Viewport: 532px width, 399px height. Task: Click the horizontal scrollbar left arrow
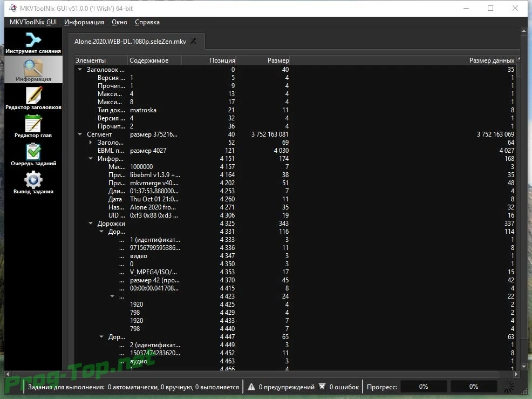click(8, 374)
